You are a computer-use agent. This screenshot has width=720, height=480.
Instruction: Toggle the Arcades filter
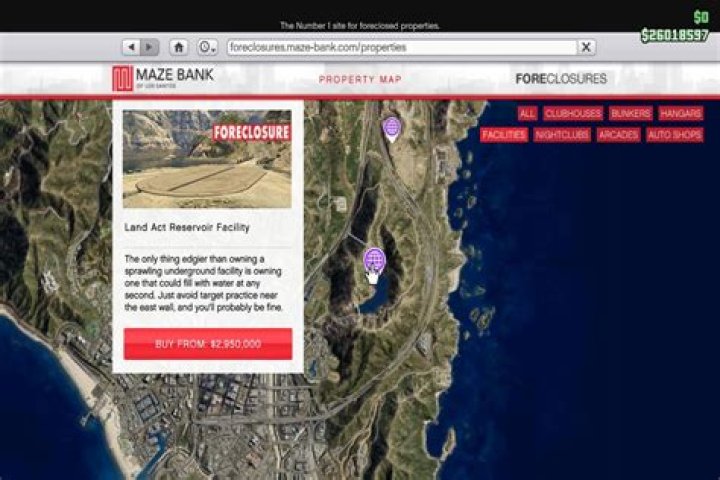[x=618, y=135]
